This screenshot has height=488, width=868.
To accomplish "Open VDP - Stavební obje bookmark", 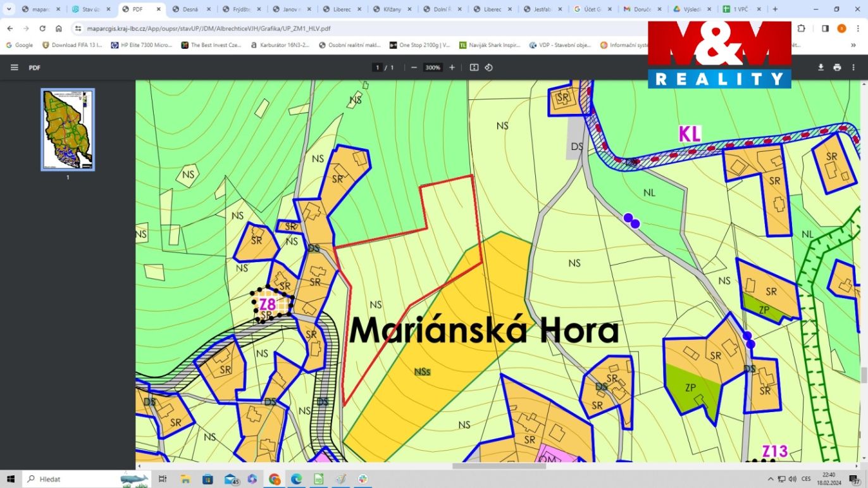I will [x=560, y=45].
